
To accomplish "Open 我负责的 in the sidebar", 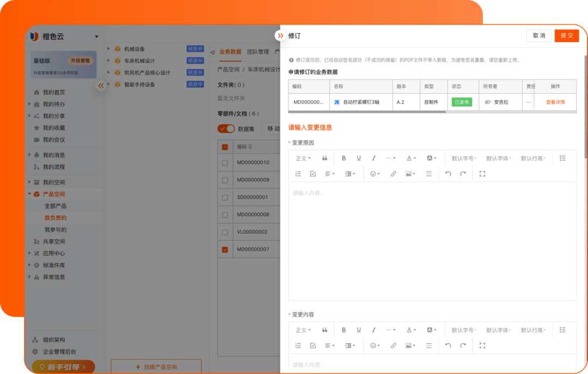I will 56,218.
